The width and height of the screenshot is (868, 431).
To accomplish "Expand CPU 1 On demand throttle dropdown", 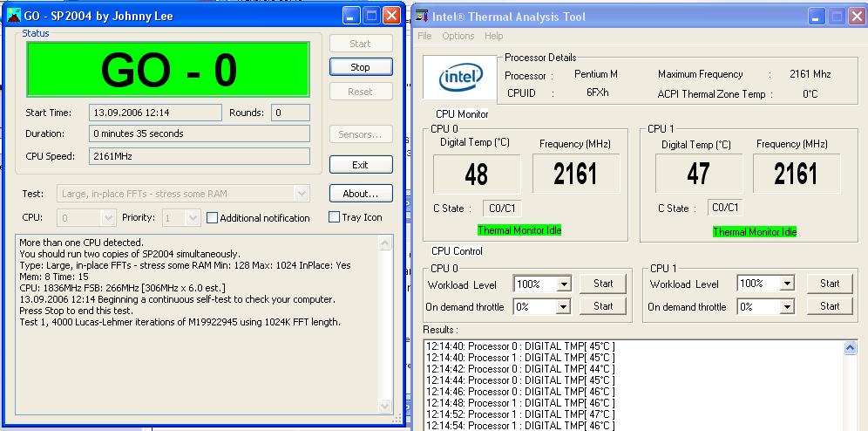I will [x=787, y=306].
